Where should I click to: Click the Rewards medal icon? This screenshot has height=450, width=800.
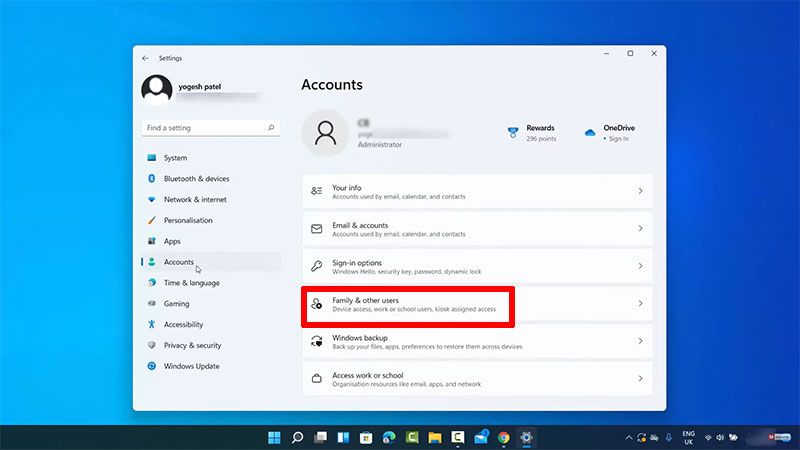coord(513,133)
